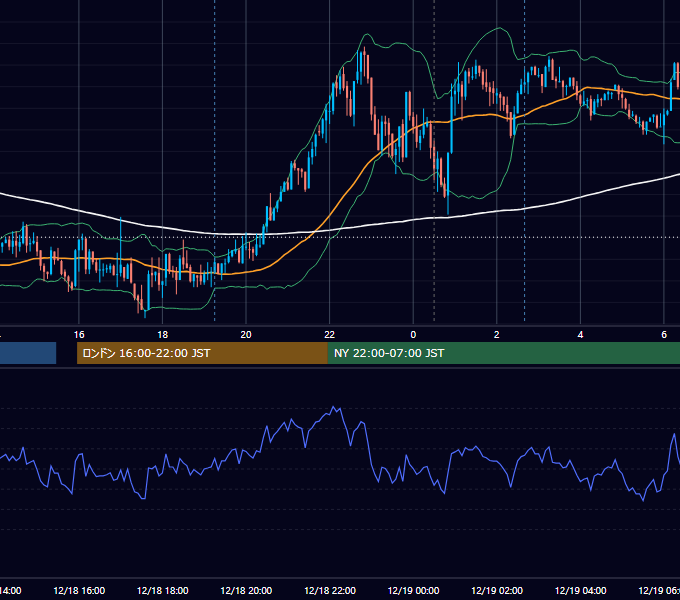
Task: Click the 12/19 04:00 date label
Action: tap(580, 590)
